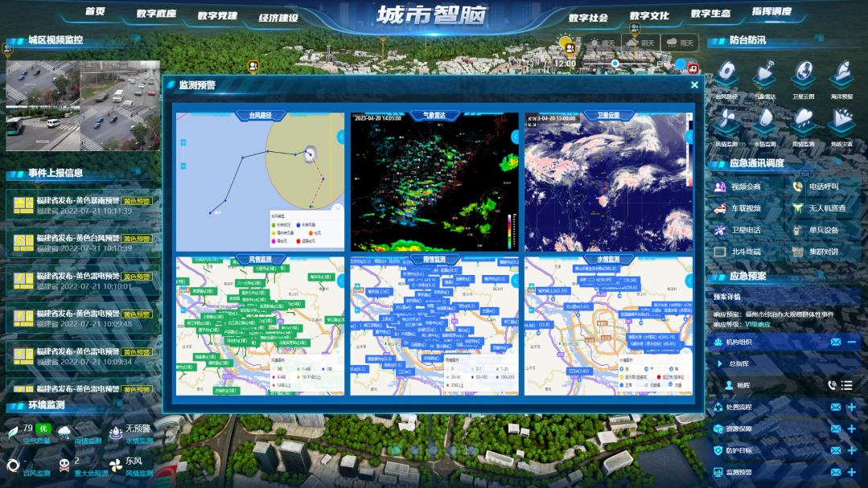
Task: Expand the 总指挥 tree arrow
Action: click(x=720, y=363)
